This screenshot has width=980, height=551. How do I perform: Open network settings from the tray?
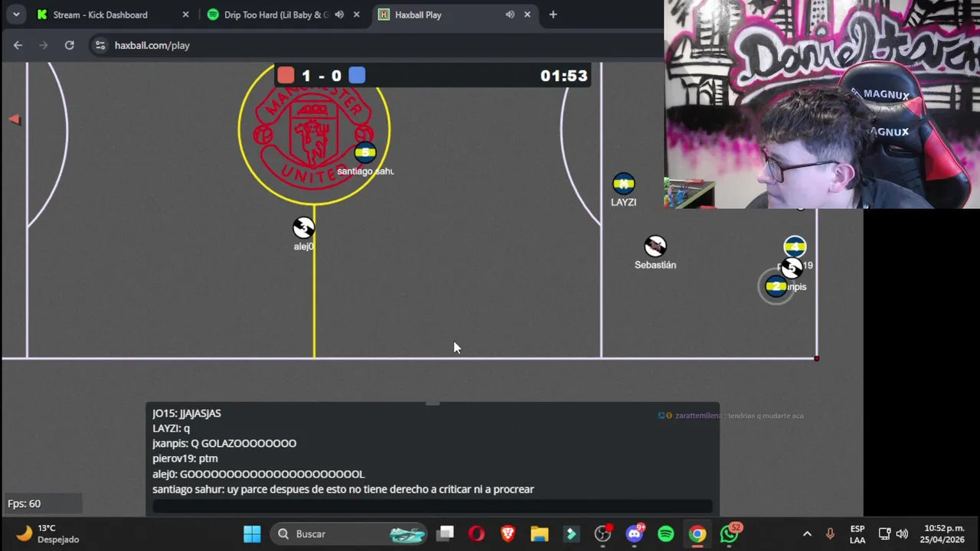(x=884, y=533)
